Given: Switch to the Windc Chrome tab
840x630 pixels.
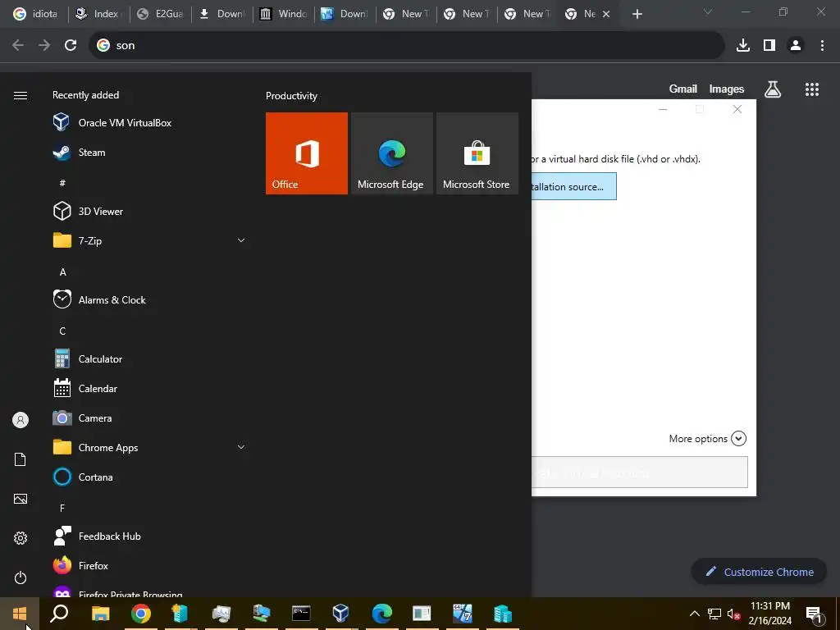Looking at the screenshot, I should [x=284, y=14].
